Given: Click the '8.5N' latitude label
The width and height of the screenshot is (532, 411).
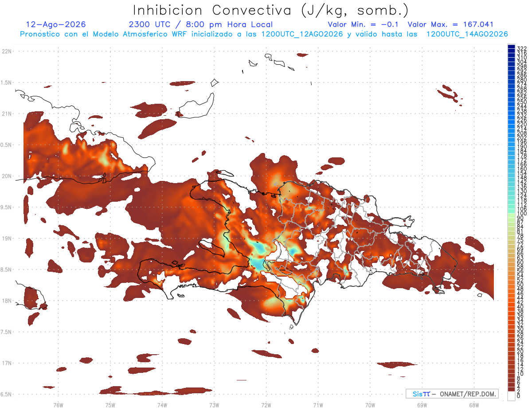Looking at the screenshot, I should (x=6, y=270).
